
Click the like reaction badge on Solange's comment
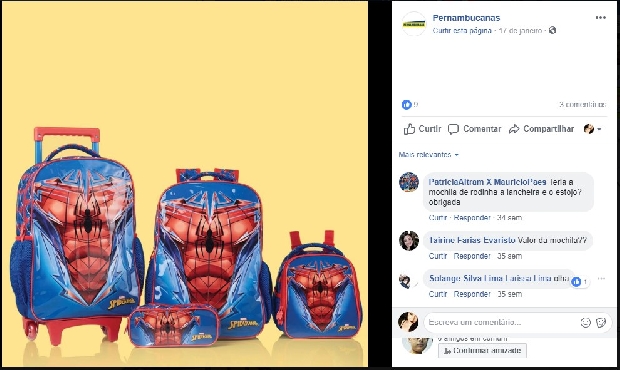[x=580, y=282]
